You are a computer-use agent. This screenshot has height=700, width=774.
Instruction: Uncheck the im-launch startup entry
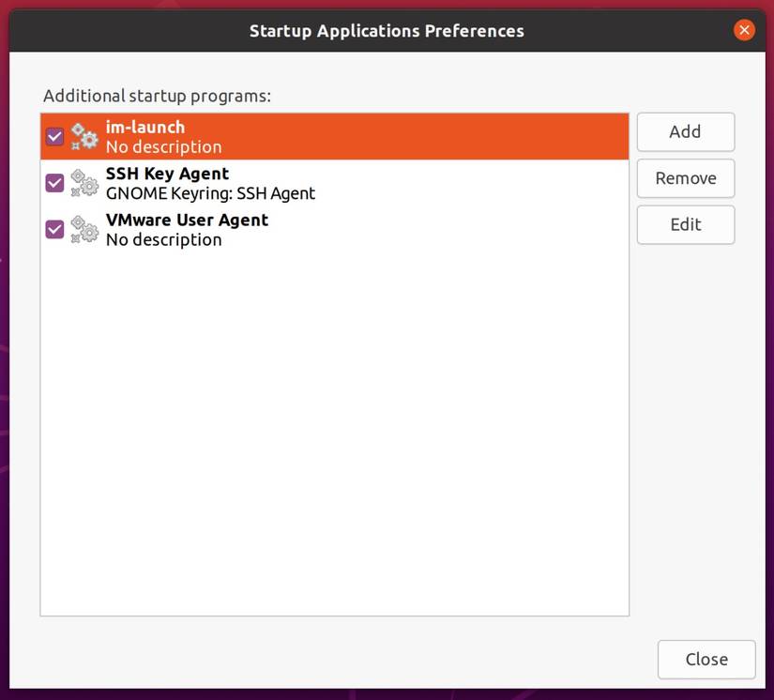point(53,136)
